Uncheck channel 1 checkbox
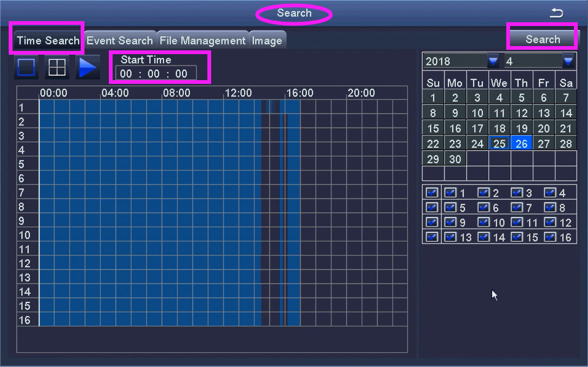 point(450,193)
